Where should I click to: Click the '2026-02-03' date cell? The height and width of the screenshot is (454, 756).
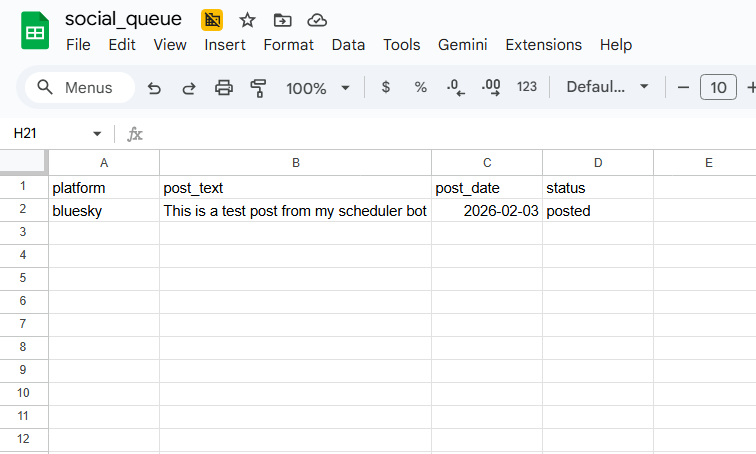(487, 211)
